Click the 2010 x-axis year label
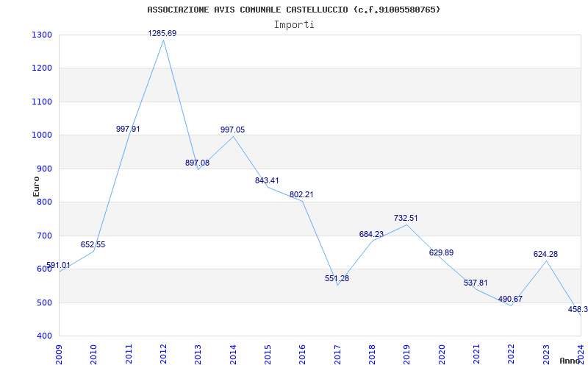This screenshot has width=588, height=368. [x=94, y=355]
